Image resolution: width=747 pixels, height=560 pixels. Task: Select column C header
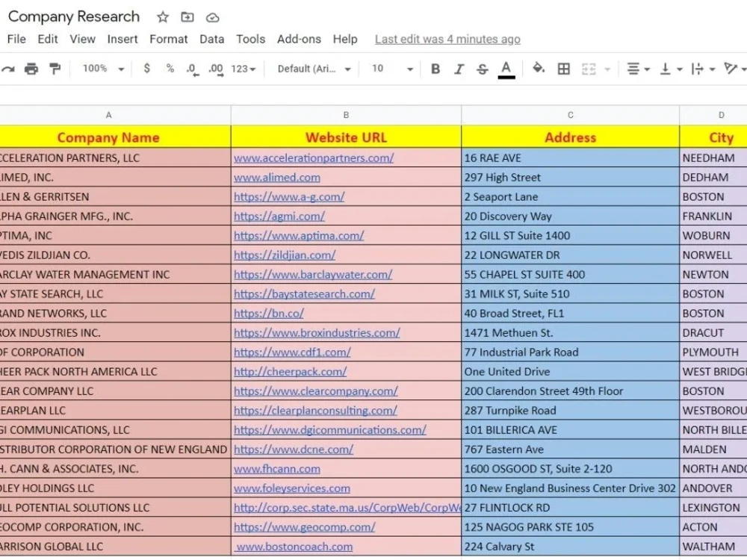[x=570, y=115]
